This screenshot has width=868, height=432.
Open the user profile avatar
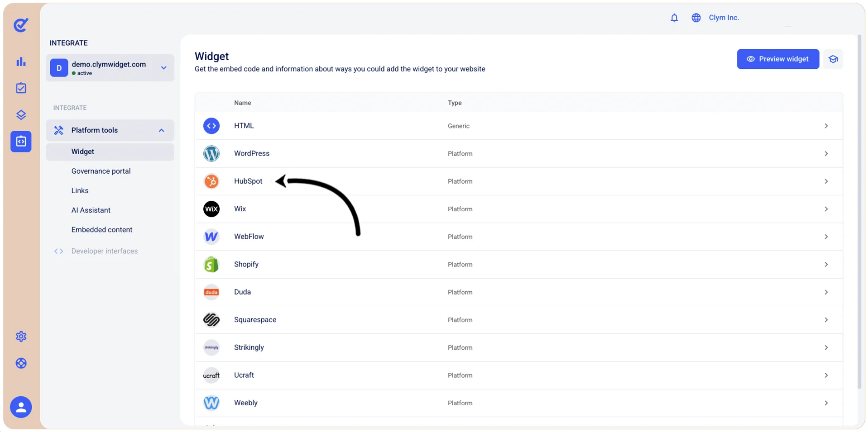pyautogui.click(x=21, y=407)
